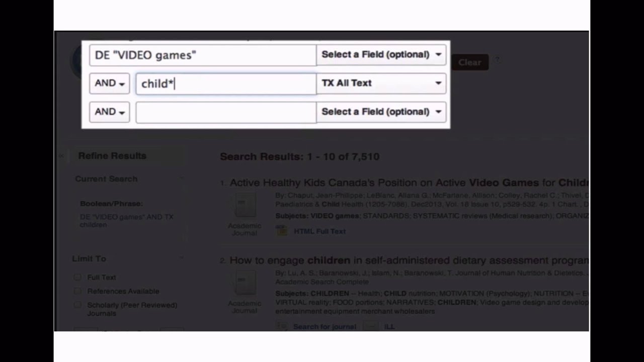Click the HTML Full Text page icon

[x=282, y=231]
